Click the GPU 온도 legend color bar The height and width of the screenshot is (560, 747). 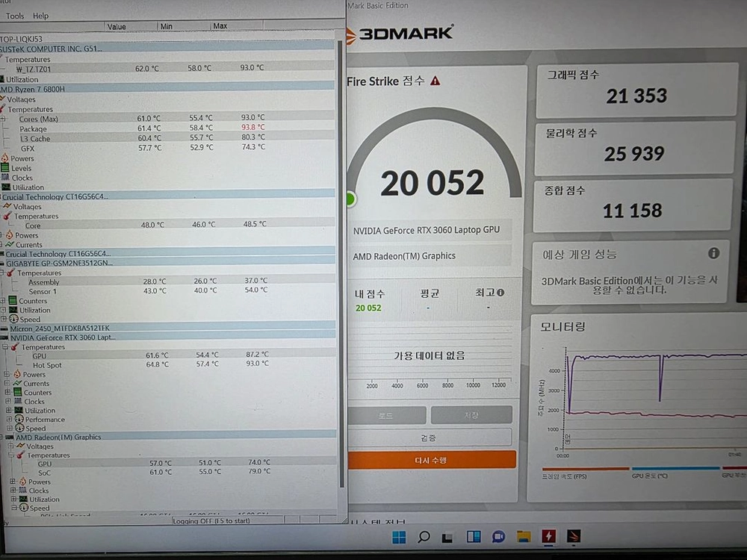(675, 469)
